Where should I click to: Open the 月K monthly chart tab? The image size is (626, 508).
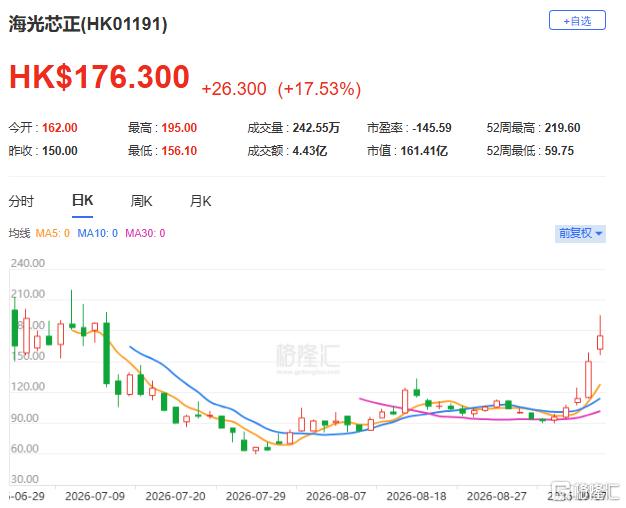[x=200, y=201]
